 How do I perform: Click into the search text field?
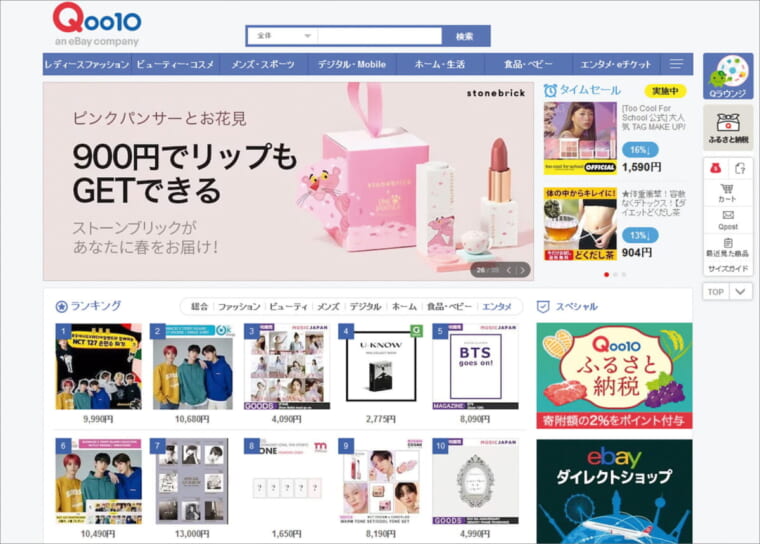(380, 36)
